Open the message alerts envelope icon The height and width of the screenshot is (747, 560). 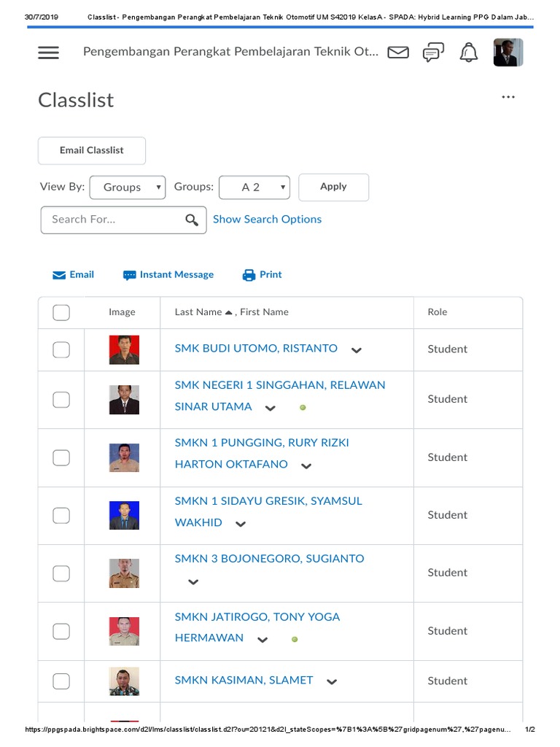click(398, 53)
